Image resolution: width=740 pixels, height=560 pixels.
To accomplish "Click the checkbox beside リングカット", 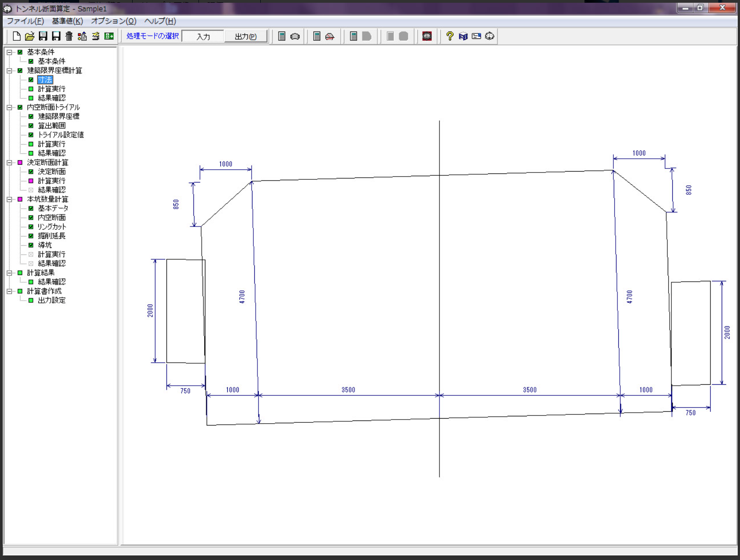I will coord(31,227).
